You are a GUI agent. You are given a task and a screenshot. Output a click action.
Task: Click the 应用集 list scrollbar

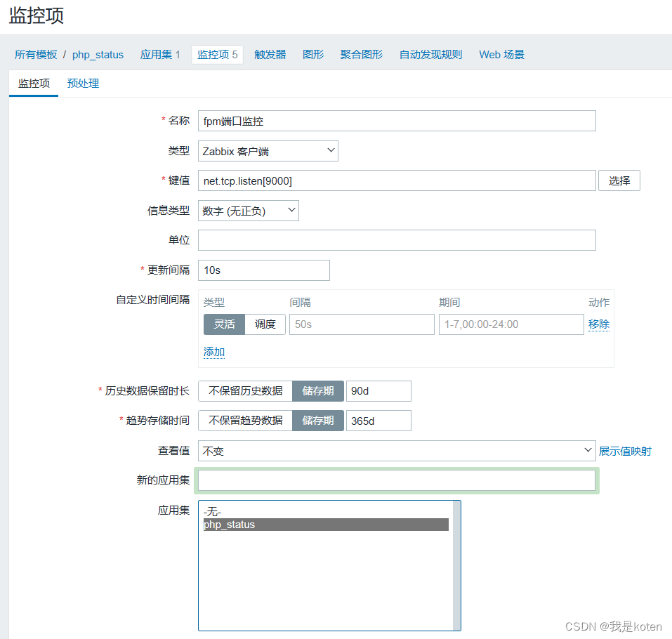click(456, 565)
